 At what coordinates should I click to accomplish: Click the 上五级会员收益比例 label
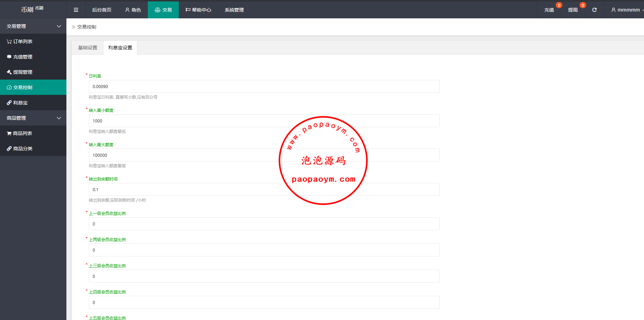tap(107, 318)
